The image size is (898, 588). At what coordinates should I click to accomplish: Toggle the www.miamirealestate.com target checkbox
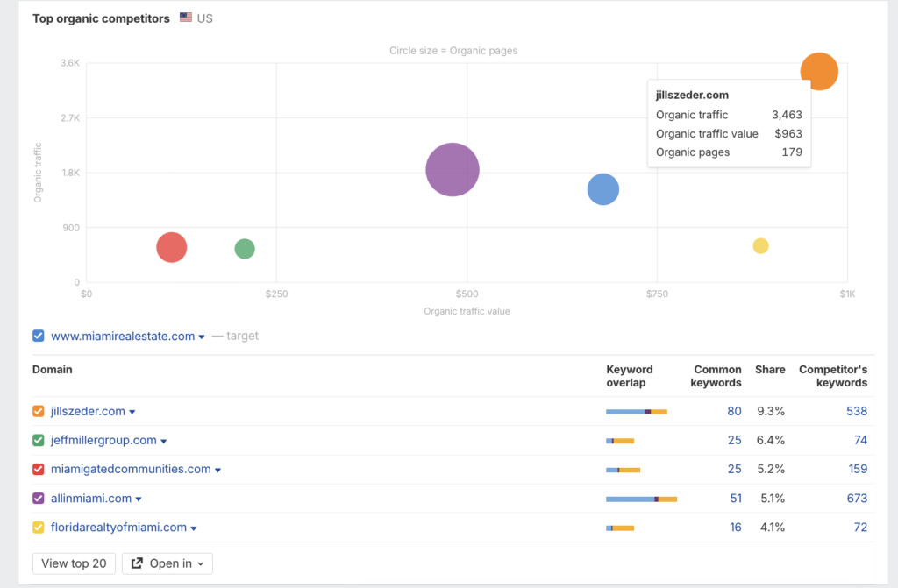pos(37,336)
